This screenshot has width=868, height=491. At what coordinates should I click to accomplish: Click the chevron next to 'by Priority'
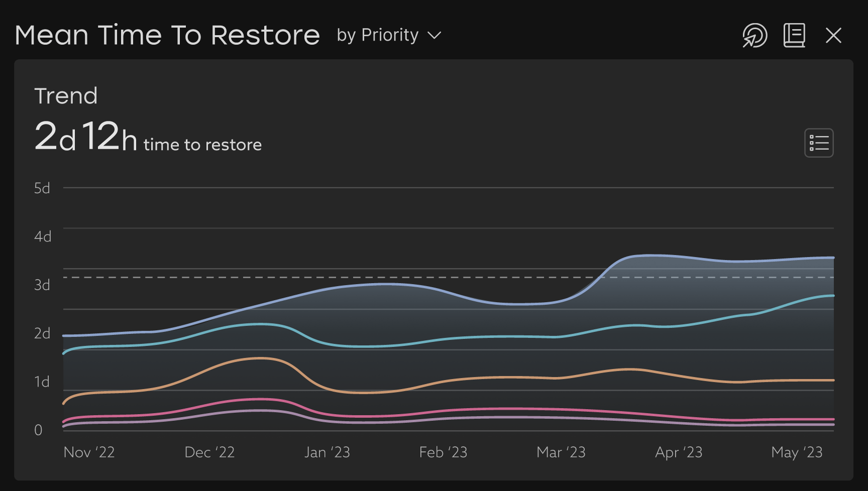434,36
